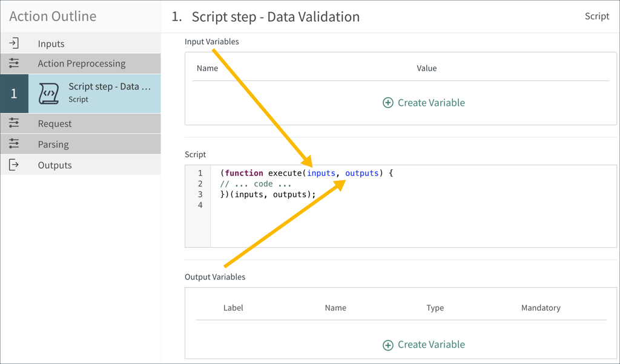The width and height of the screenshot is (620, 364).
Task: Click the Parsing step icon
Action: pyautogui.click(x=13, y=144)
